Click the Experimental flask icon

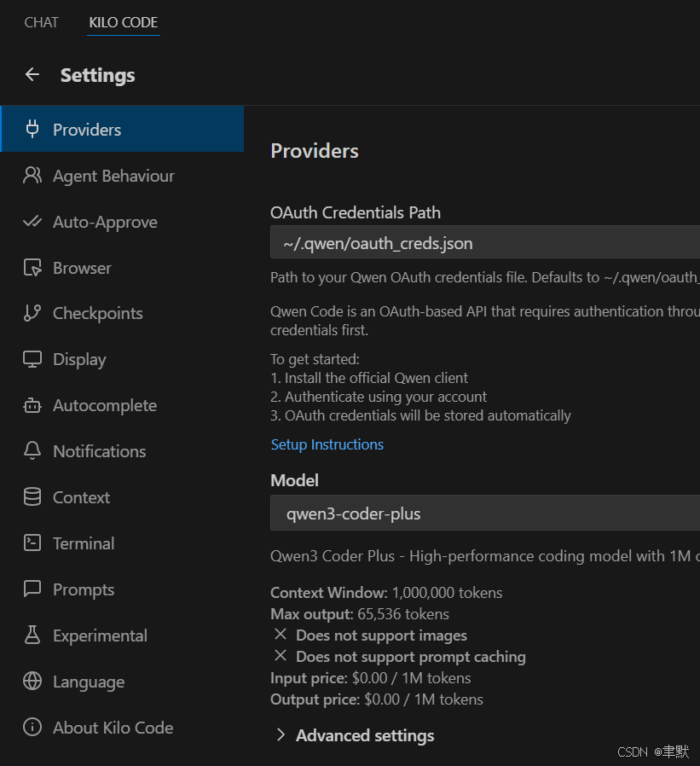[32, 635]
